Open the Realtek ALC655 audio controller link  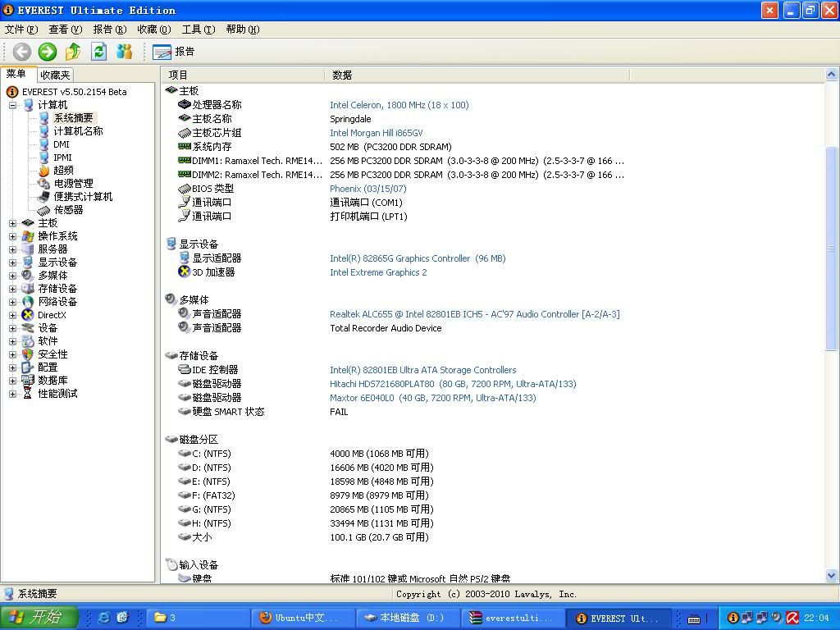point(475,314)
